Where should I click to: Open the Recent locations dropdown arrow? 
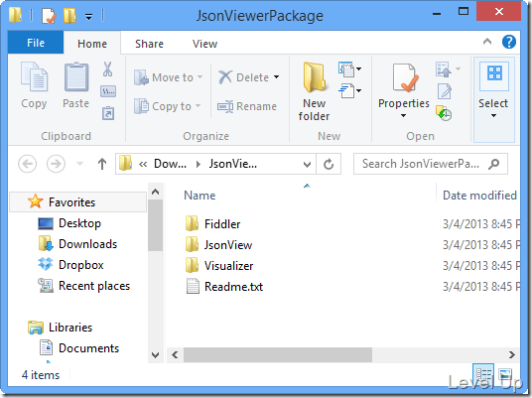click(x=79, y=164)
